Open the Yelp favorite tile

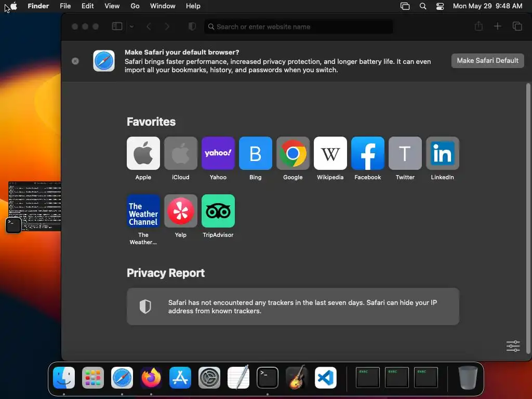point(180,211)
